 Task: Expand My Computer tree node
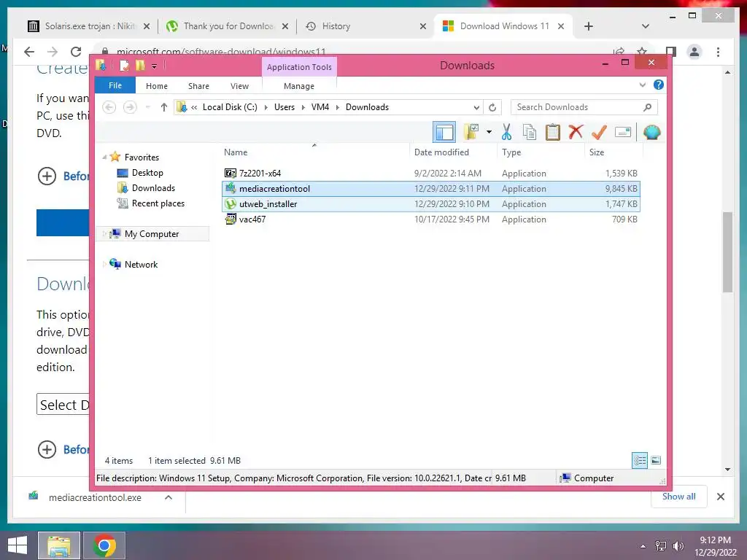coord(104,233)
